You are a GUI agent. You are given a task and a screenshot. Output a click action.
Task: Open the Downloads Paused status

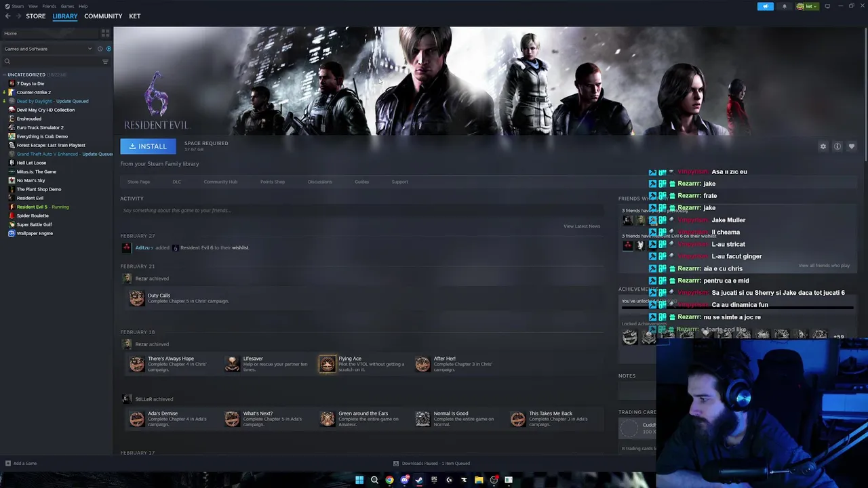pos(432,464)
